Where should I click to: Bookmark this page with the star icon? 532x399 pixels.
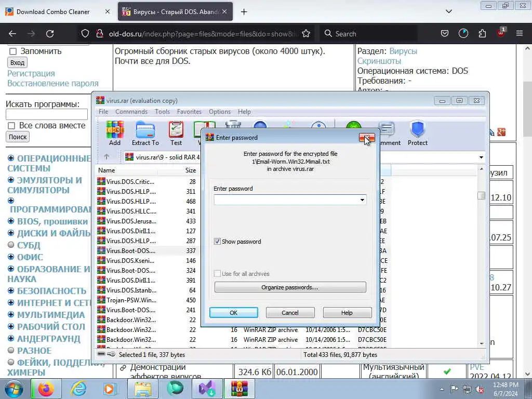click(306, 34)
